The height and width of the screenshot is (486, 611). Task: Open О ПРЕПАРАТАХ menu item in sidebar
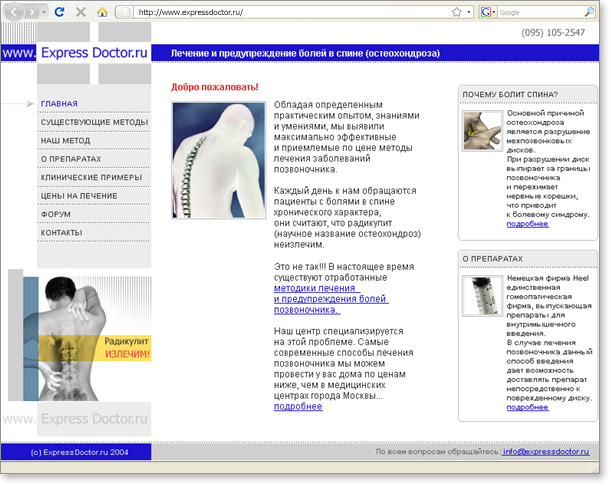(71, 159)
